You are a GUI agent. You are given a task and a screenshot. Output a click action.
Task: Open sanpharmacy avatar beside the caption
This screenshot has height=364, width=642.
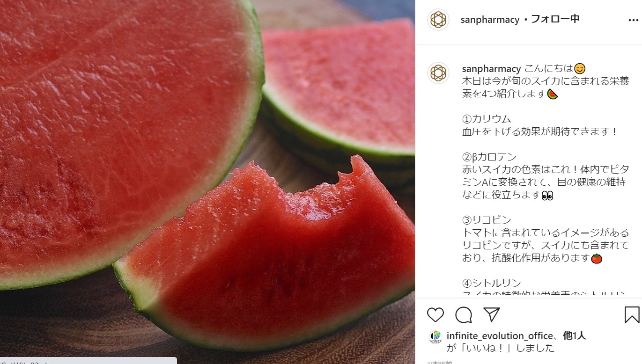click(x=438, y=73)
